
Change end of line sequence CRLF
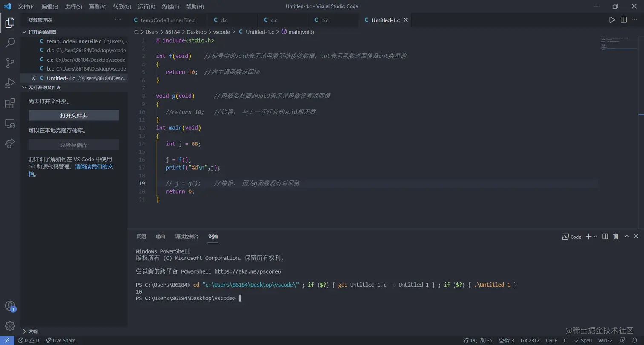(x=552, y=340)
